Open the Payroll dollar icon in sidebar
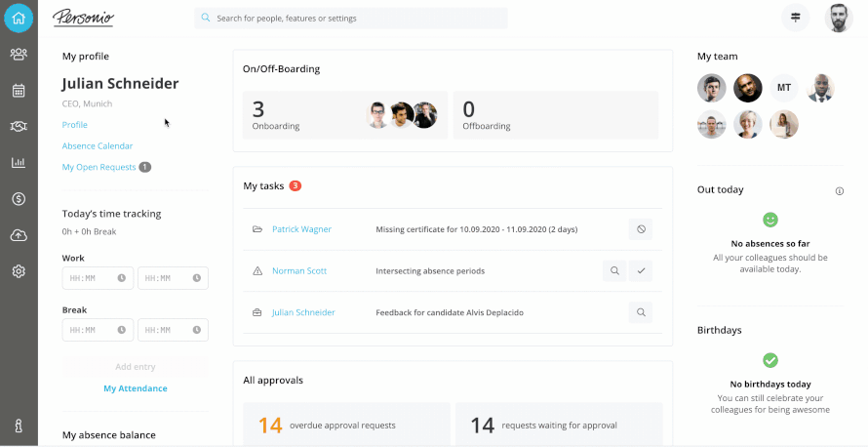This screenshot has height=447, width=868. 19,198
